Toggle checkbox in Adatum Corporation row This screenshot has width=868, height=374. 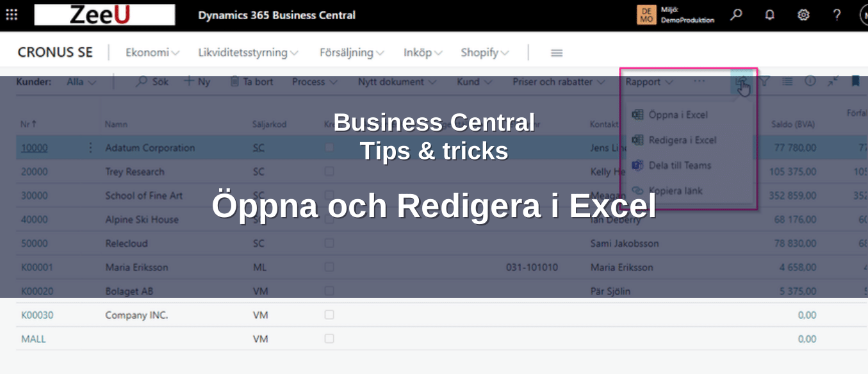[329, 148]
